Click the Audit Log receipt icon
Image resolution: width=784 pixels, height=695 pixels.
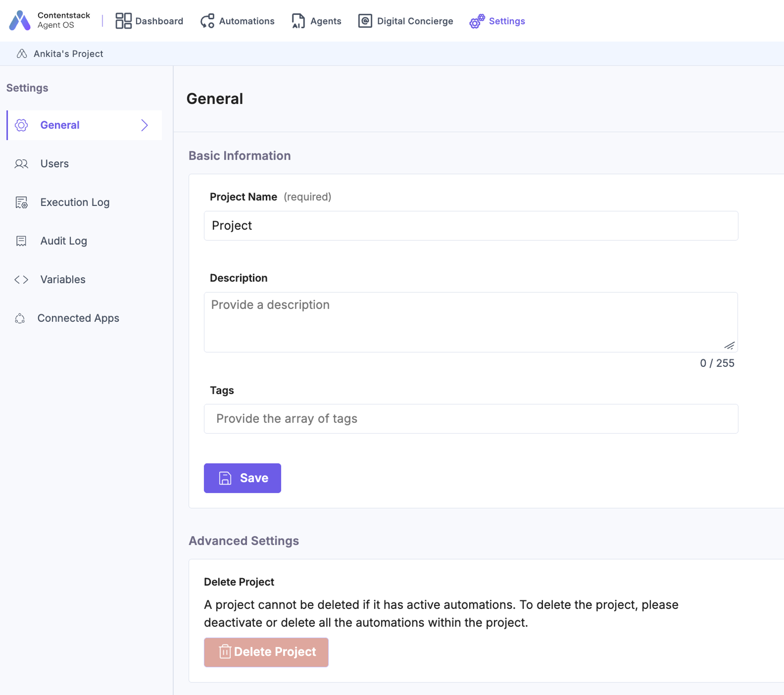[x=21, y=241]
